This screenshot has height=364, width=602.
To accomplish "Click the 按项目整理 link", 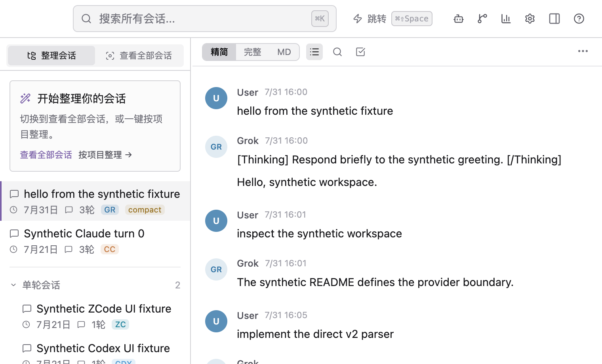I will [x=105, y=155].
